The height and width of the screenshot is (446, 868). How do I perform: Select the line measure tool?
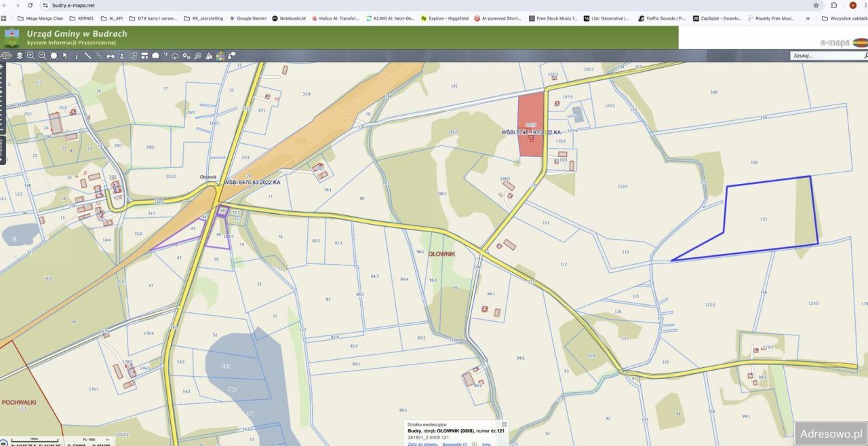coord(87,56)
